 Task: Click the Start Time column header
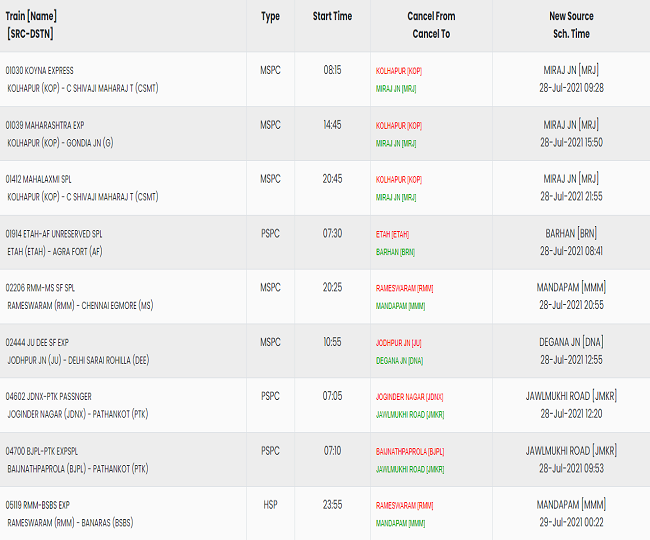click(332, 16)
